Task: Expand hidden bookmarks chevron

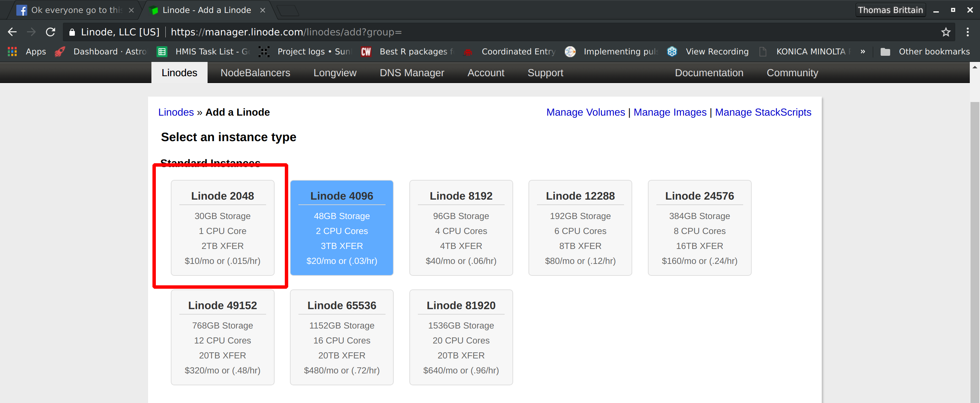Action: coord(863,52)
